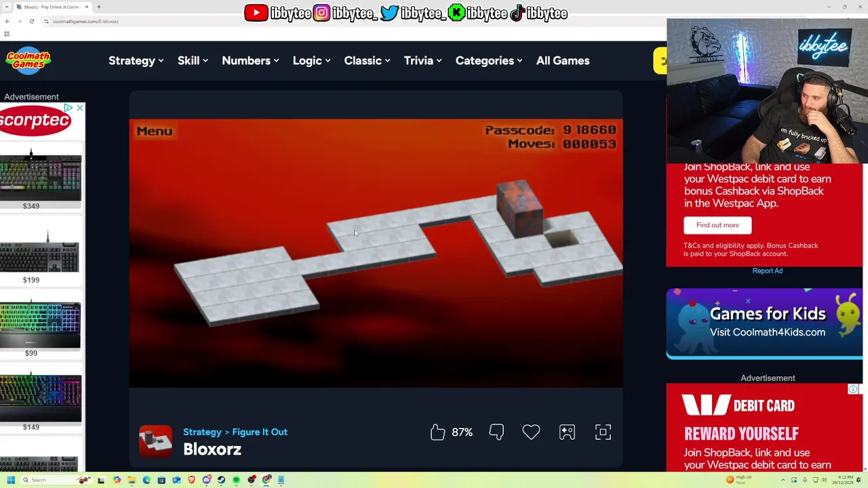Click the address bar URL field
Screen dimensions: 868x488
point(353,21)
